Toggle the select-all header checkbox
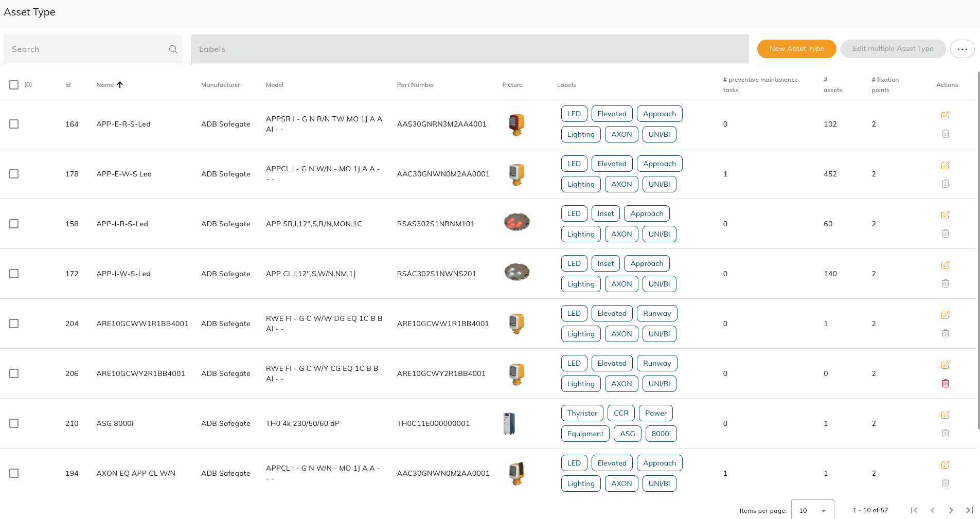Image resolution: width=980 pixels, height=519 pixels. click(x=14, y=84)
